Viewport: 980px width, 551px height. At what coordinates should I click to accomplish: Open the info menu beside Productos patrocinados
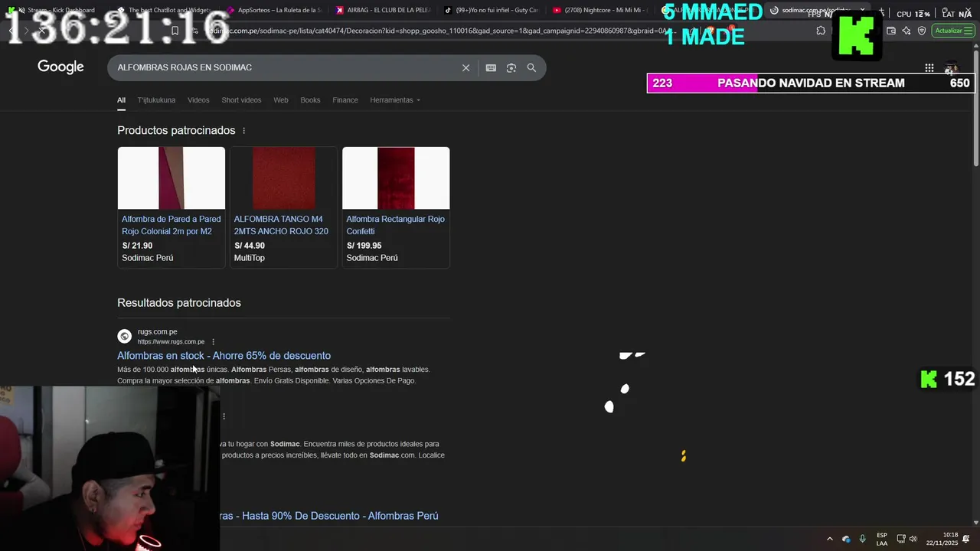[243, 131]
